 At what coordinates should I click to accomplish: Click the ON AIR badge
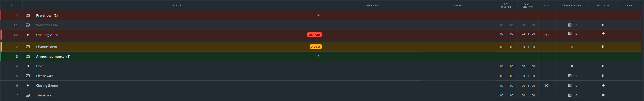coord(314,35)
